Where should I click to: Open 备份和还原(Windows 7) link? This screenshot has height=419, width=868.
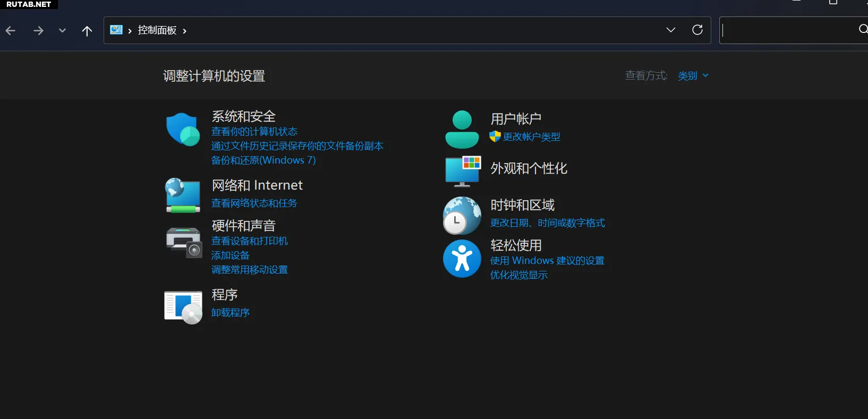(x=263, y=160)
